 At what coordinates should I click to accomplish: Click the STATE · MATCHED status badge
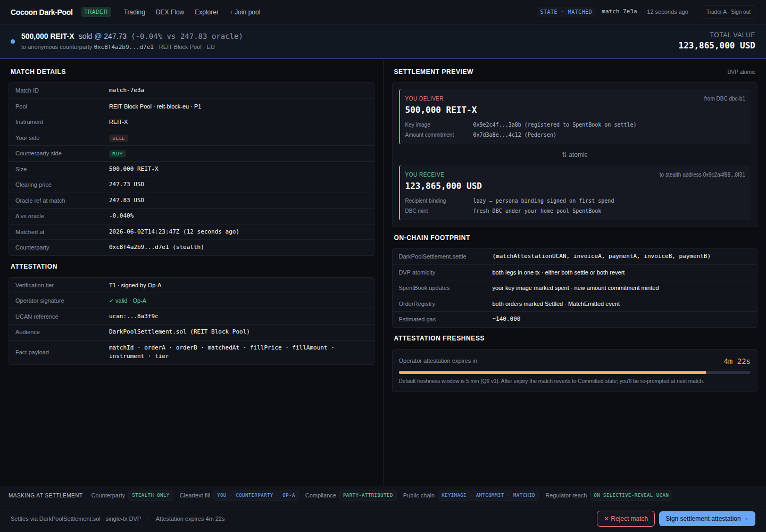tap(566, 12)
